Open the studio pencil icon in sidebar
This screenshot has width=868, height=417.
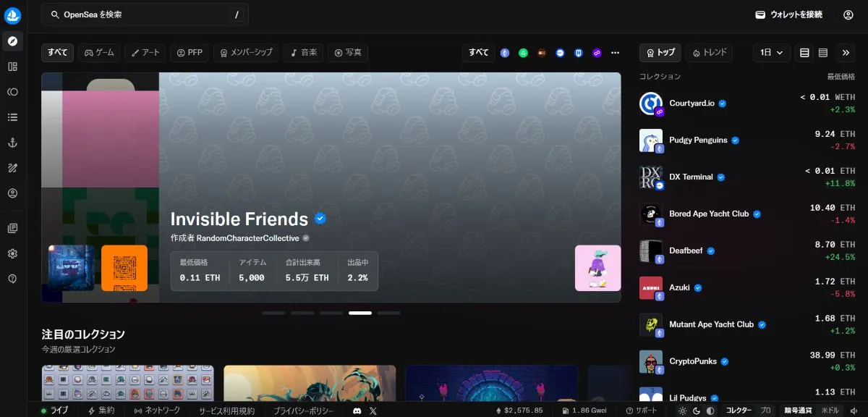click(x=12, y=168)
